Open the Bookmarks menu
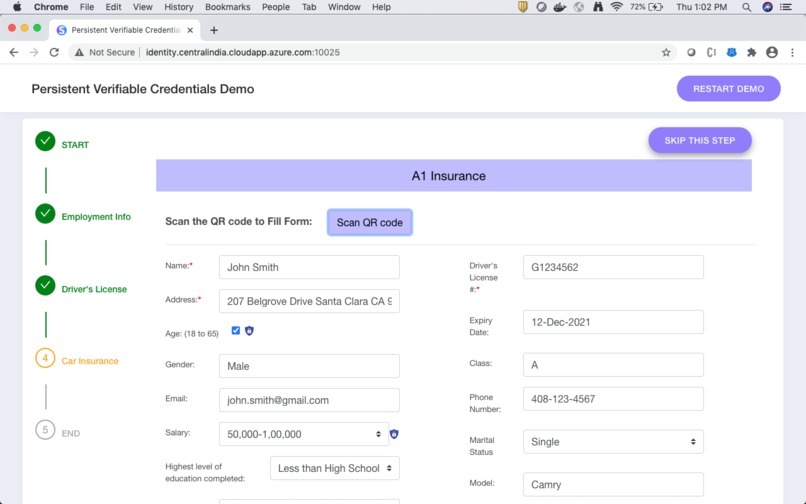The image size is (806, 504). coord(228,7)
